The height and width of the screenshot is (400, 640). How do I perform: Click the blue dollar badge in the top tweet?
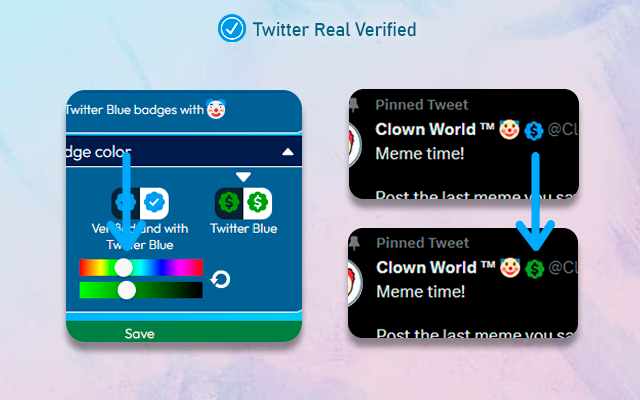[534, 131]
